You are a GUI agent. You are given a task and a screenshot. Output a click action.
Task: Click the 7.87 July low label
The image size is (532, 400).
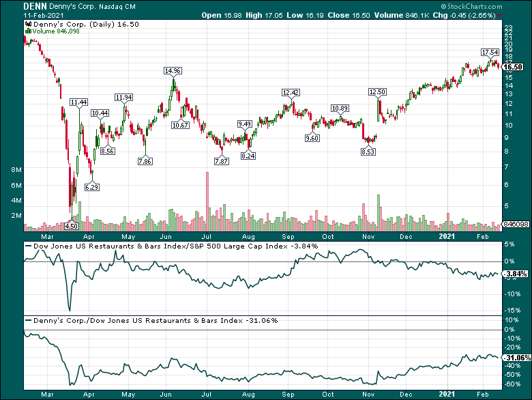click(x=221, y=161)
